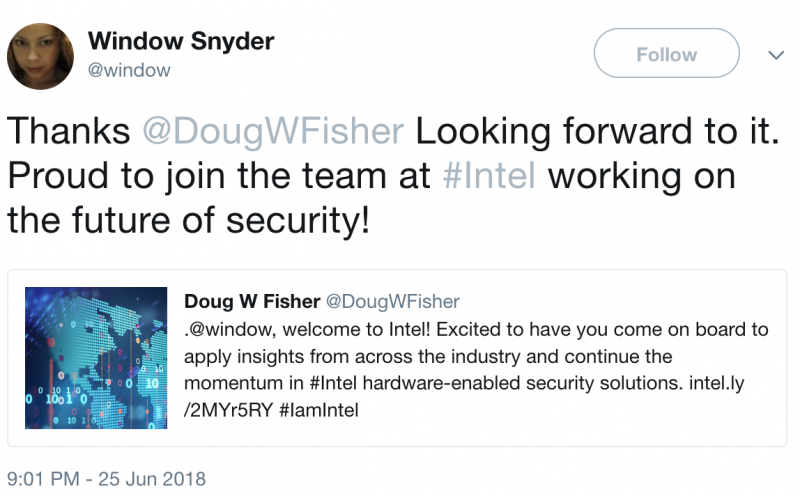Select the grey @DougWFisher handle in quote card
The height and width of the screenshot is (496, 800).
pos(394,302)
